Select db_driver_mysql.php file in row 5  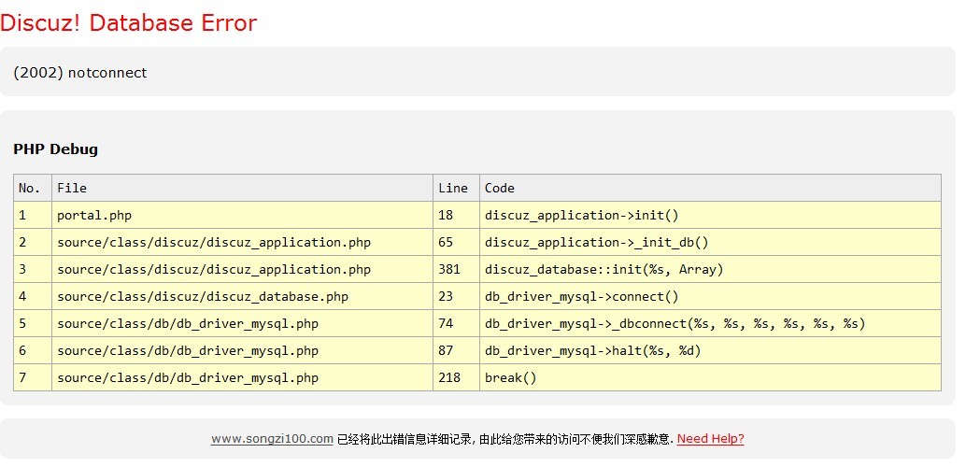click(x=243, y=323)
